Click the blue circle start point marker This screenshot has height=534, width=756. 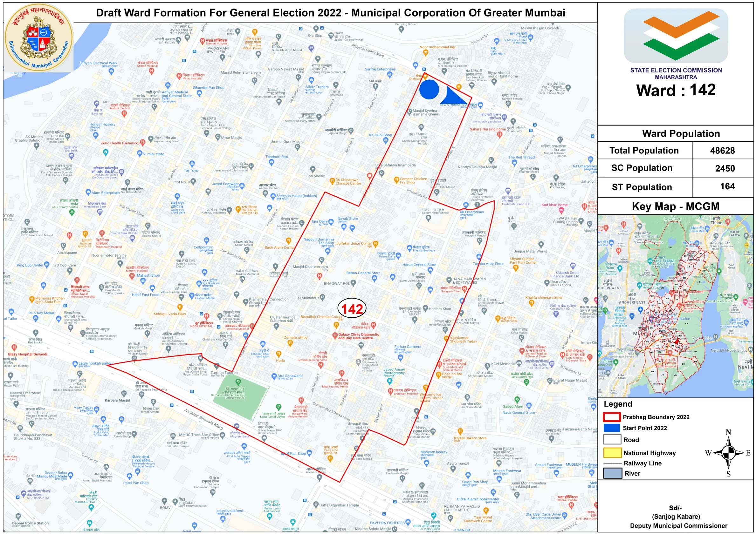click(429, 89)
